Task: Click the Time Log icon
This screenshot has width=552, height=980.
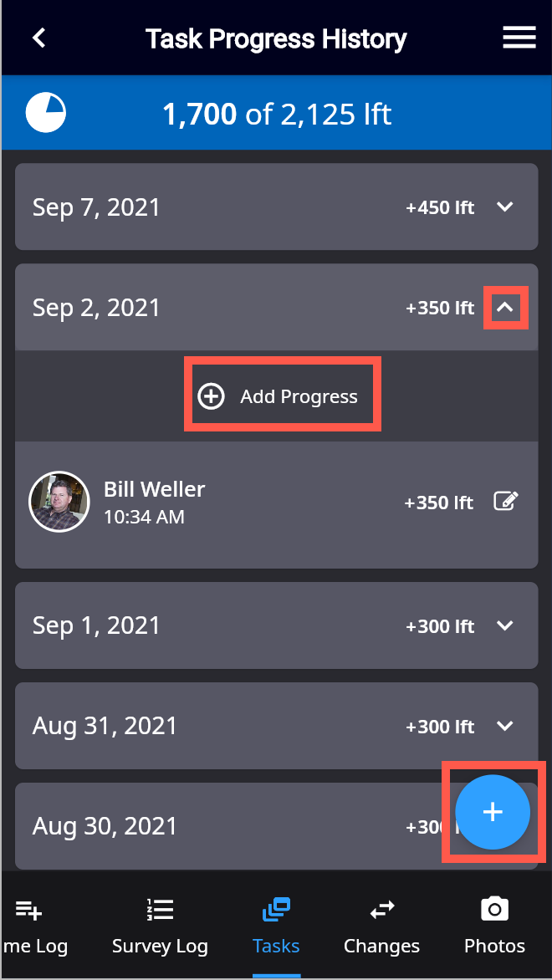Action: point(28,911)
